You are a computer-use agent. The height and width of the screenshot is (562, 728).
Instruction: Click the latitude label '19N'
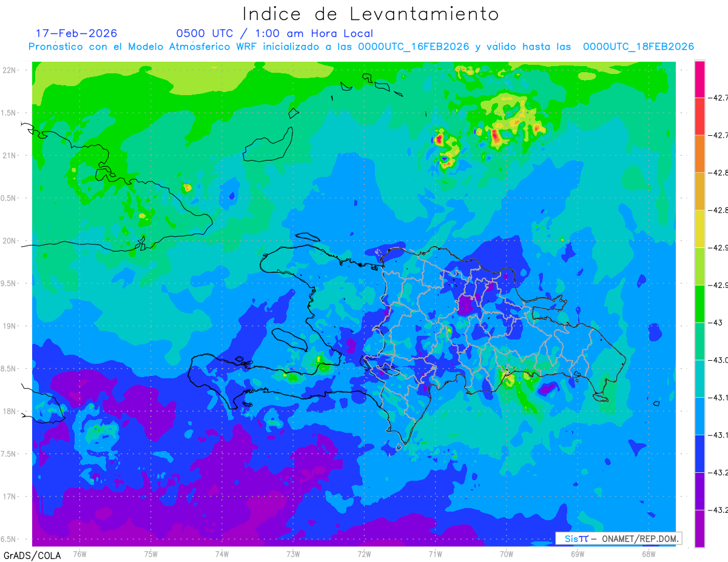(10, 326)
